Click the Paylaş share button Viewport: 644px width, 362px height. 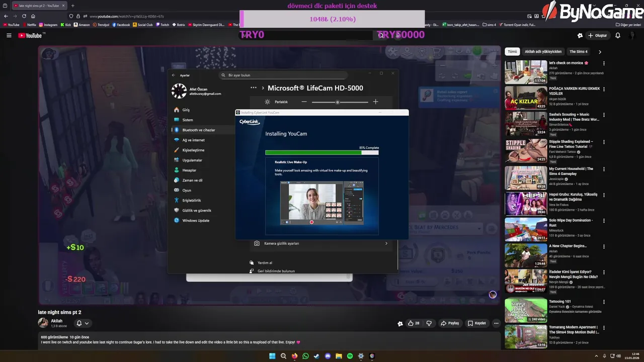pos(450,323)
